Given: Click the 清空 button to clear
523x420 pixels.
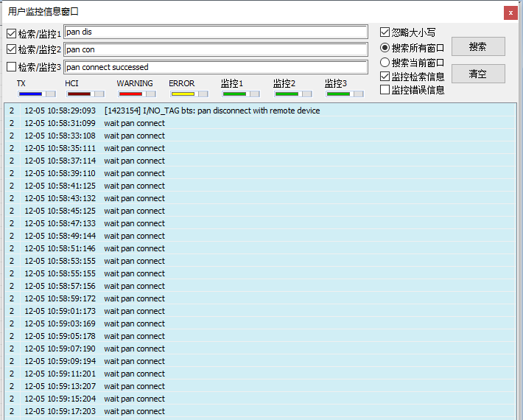Looking at the screenshot, I should [478, 74].
